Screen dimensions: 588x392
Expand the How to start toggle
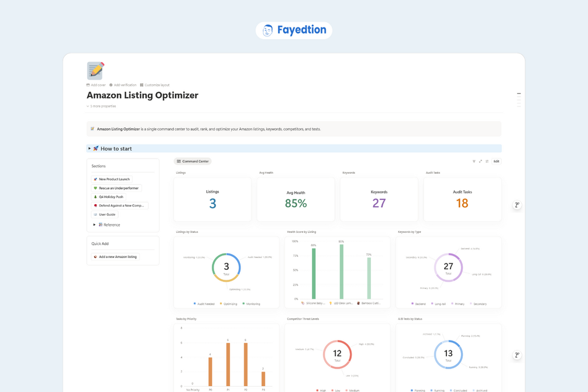[x=90, y=149]
